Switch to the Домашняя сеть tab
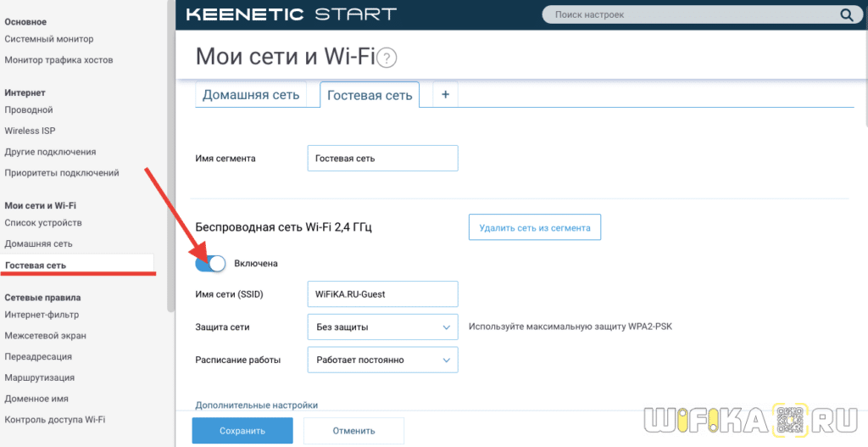 pyautogui.click(x=251, y=95)
